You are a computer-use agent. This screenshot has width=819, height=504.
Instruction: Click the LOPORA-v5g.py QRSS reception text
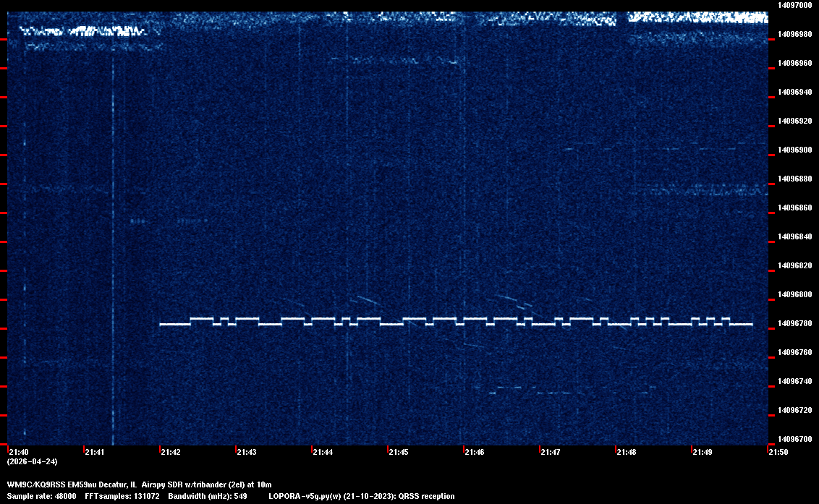pos(361,496)
